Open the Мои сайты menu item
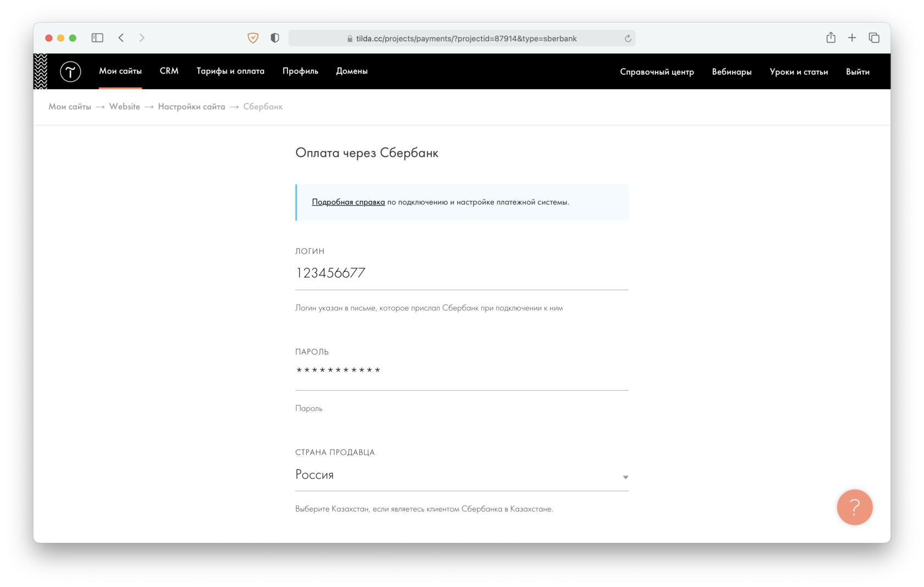The width and height of the screenshot is (924, 587). click(x=120, y=71)
